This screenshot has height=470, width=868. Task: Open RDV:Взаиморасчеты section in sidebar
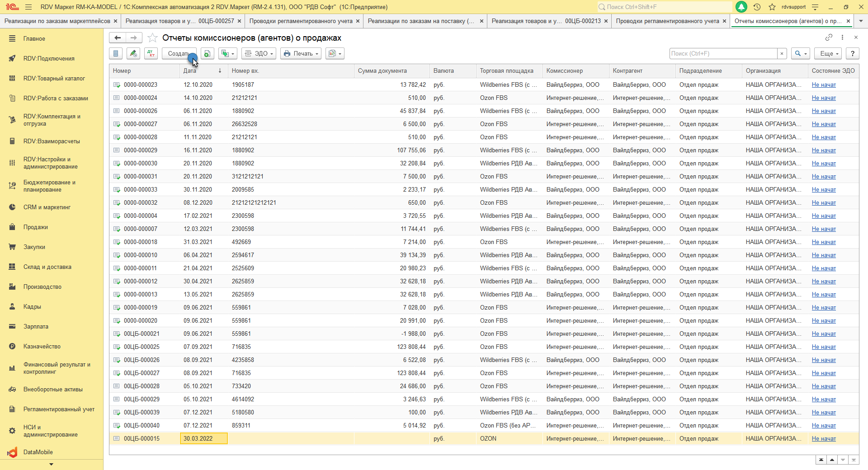(x=52, y=141)
